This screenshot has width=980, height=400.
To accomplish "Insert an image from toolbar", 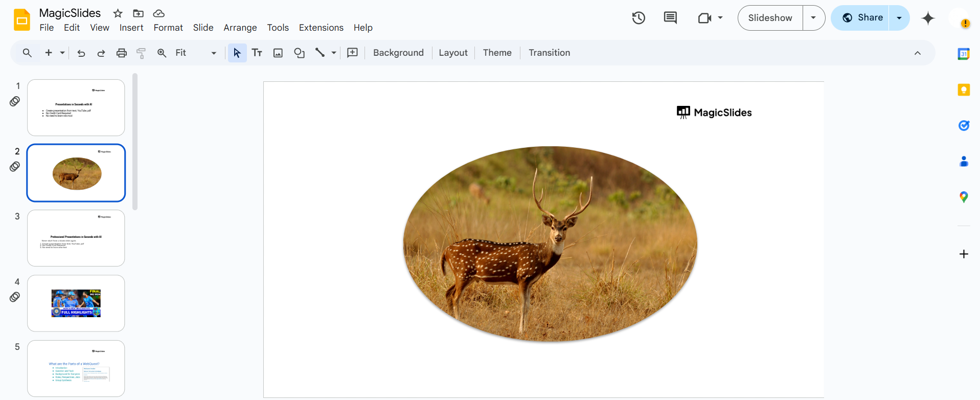I will coord(278,53).
